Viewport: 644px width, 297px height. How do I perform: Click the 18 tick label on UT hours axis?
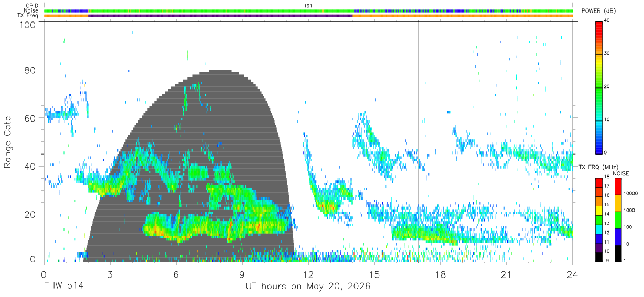[x=440, y=274]
